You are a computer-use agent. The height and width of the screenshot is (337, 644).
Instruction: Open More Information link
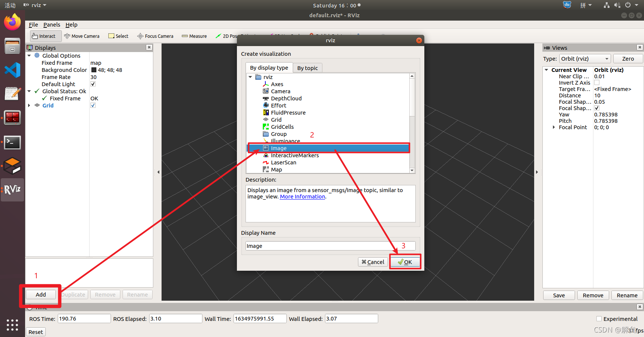303,197
